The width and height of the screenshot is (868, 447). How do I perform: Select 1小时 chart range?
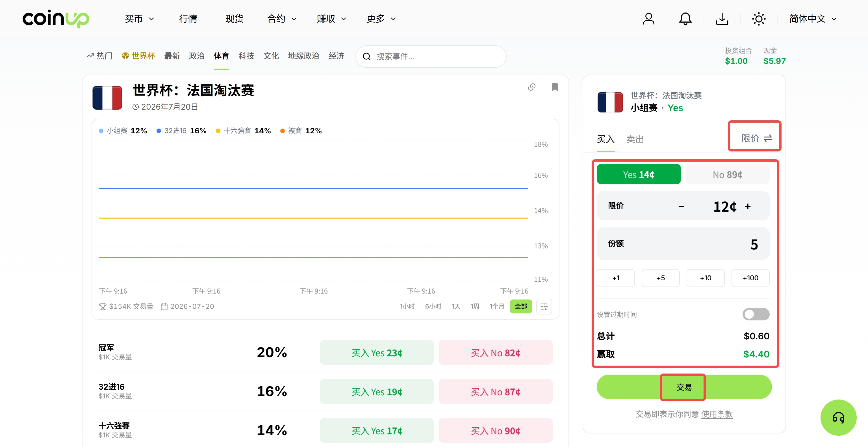pyautogui.click(x=407, y=306)
